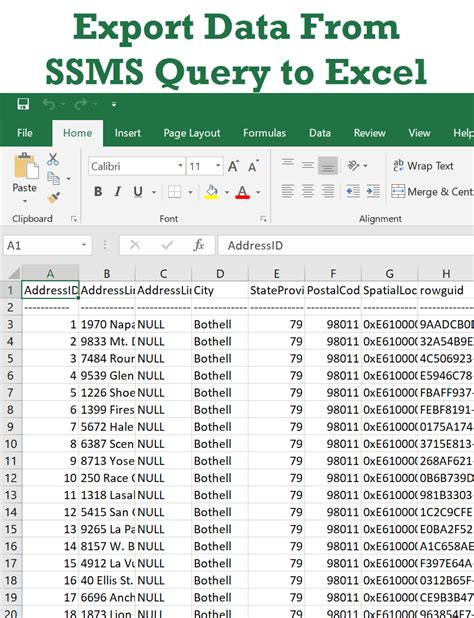This screenshot has height=618, width=474.
Task: Click Middle Align icon
Action: (x=308, y=166)
